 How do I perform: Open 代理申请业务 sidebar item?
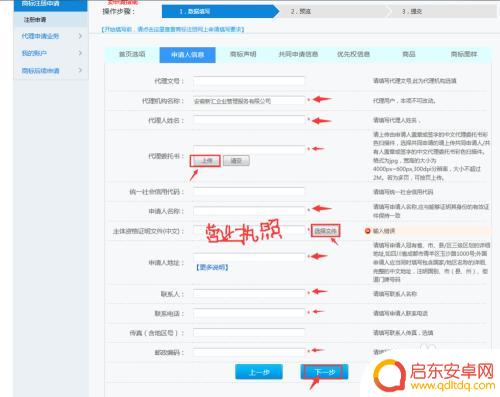40,36
